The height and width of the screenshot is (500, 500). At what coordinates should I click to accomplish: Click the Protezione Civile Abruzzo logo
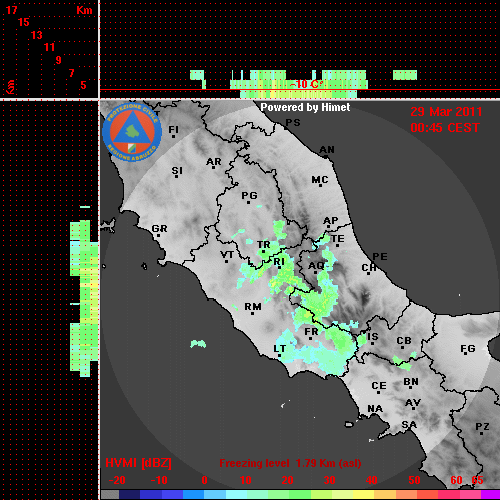132,132
